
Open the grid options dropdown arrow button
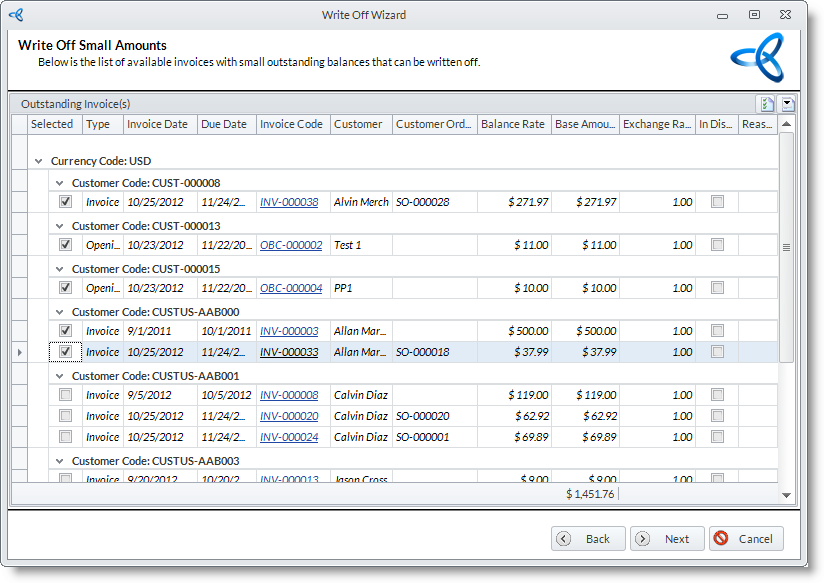(787, 104)
